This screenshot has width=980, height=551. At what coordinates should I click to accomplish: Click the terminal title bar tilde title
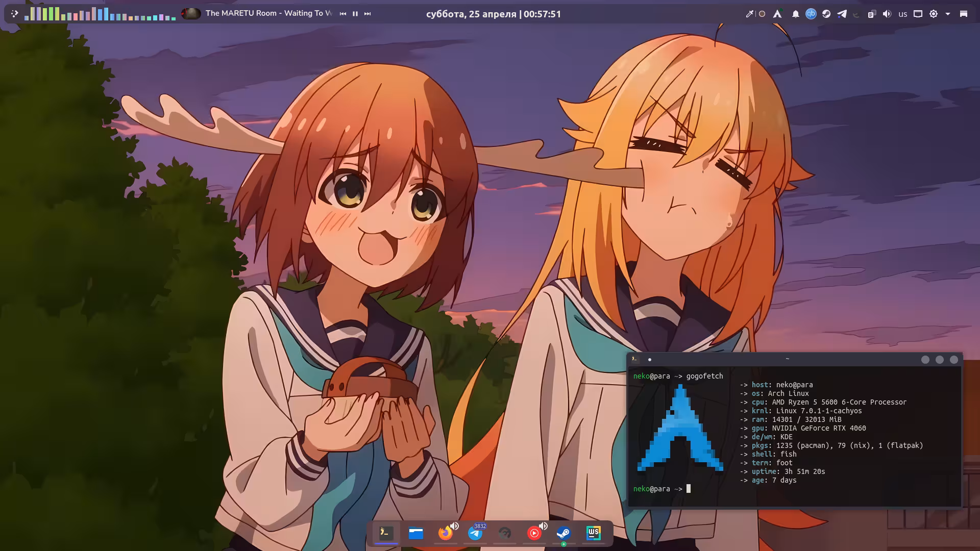788,359
